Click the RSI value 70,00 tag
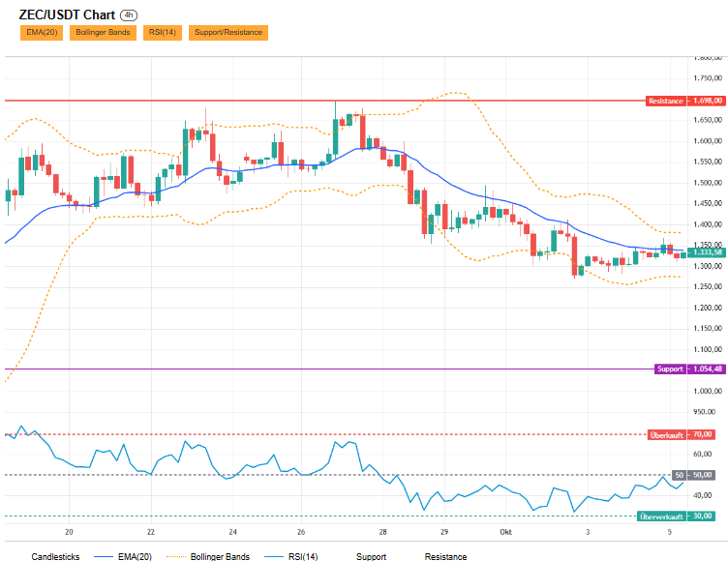This screenshot has height=561, width=728. 701,435
